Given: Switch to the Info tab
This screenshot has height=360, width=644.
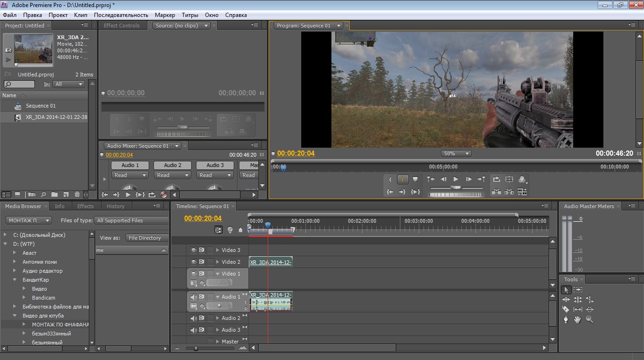Looking at the screenshot, I should (59, 206).
